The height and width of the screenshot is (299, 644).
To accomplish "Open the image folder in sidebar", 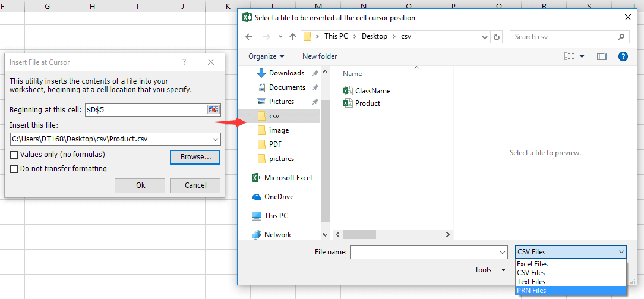I will click(273, 130).
